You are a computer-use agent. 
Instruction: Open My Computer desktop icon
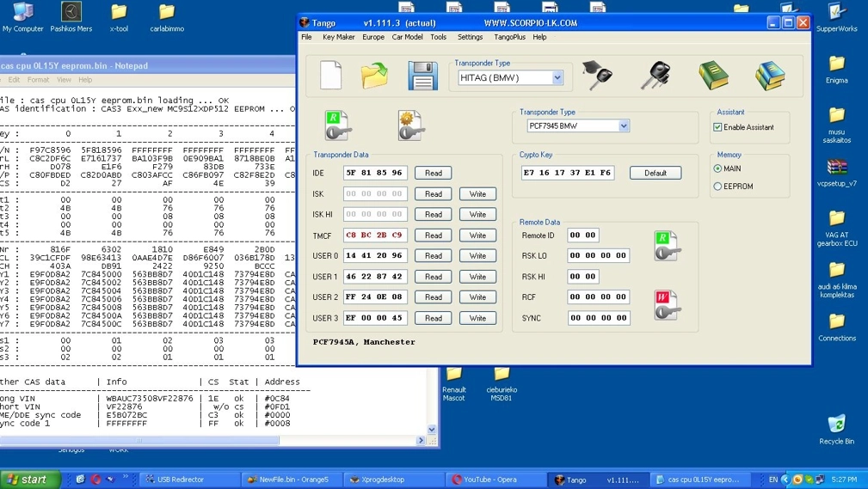22,17
